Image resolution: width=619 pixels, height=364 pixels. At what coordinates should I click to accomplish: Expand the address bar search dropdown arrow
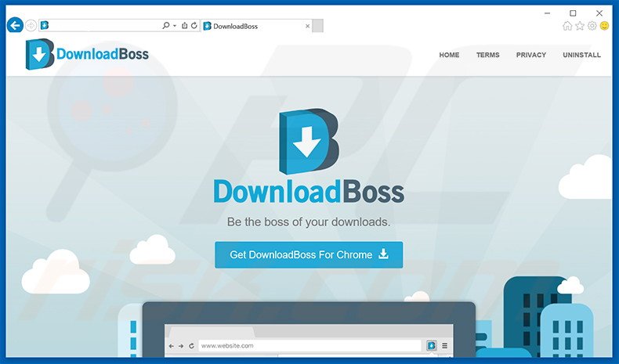coord(175,26)
